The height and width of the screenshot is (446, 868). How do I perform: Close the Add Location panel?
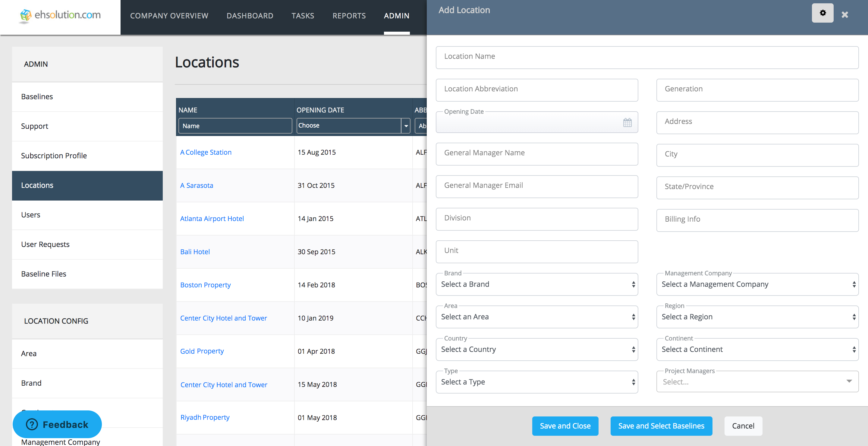tap(844, 15)
